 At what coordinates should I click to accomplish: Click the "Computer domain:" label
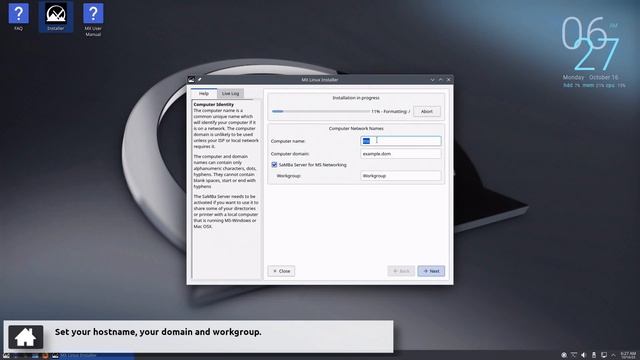(290, 154)
